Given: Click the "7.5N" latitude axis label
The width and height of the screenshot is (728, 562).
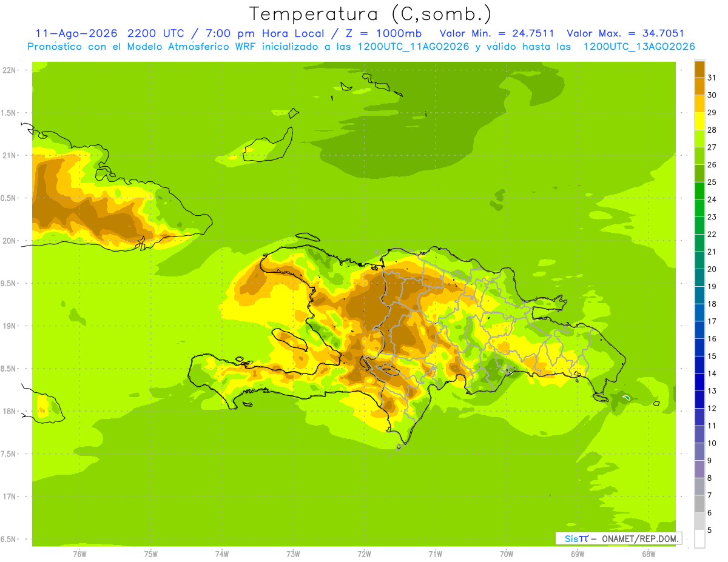Looking at the screenshot, I should (9, 454).
